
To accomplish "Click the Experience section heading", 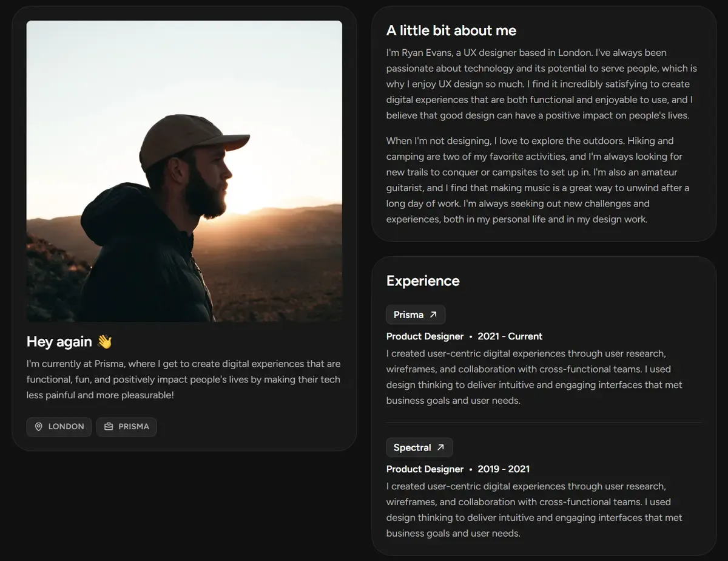I will pyautogui.click(x=423, y=280).
